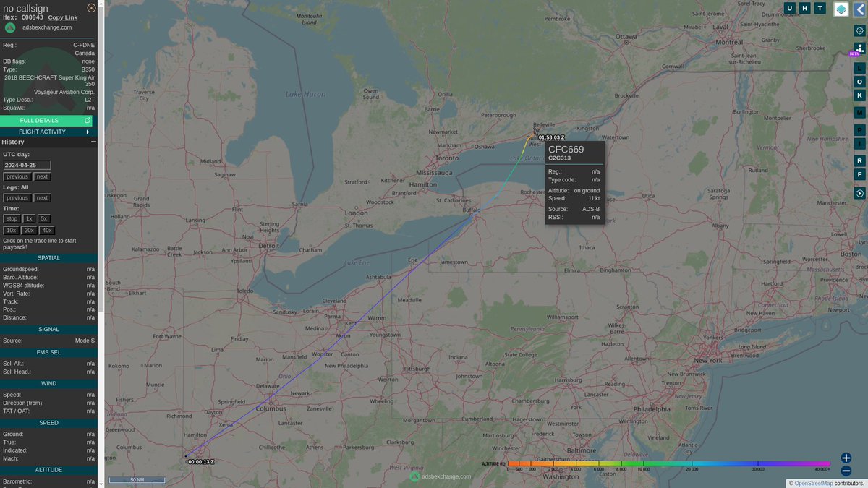Click the R map option button
The image size is (868, 488).
[859, 160]
